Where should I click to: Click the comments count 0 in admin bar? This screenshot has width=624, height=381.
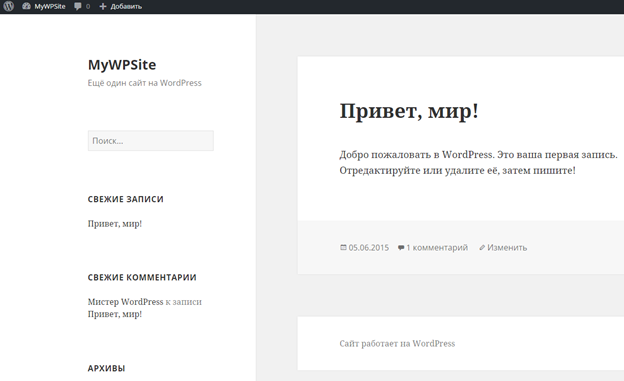88,6
